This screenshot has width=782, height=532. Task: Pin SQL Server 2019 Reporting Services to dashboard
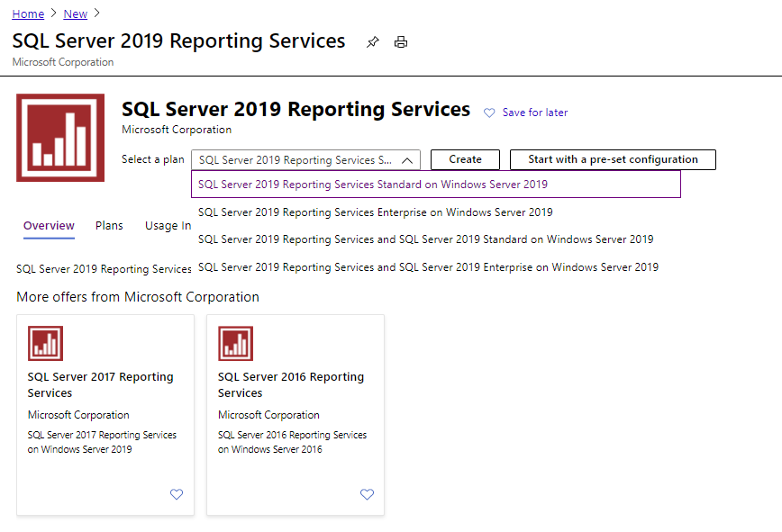click(x=373, y=42)
